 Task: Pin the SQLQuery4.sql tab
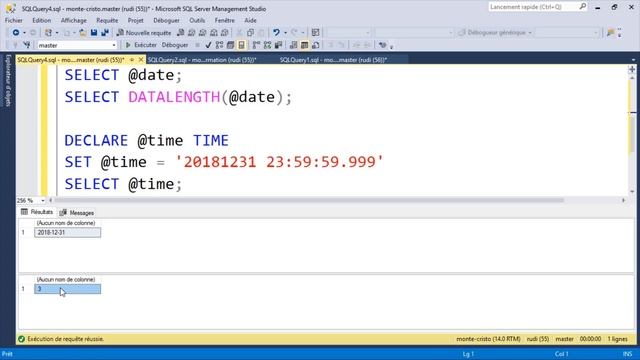click(x=132, y=60)
